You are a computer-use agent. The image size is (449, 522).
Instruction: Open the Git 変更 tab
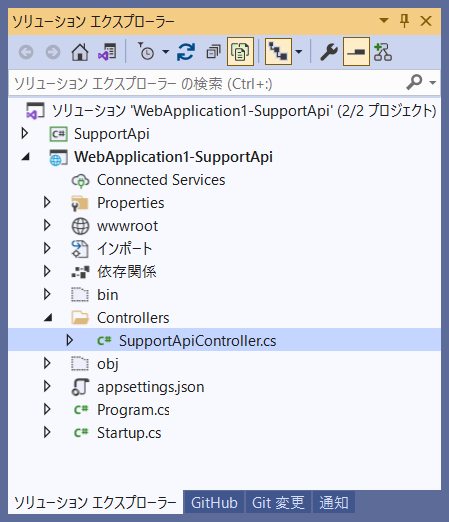pyautogui.click(x=278, y=503)
